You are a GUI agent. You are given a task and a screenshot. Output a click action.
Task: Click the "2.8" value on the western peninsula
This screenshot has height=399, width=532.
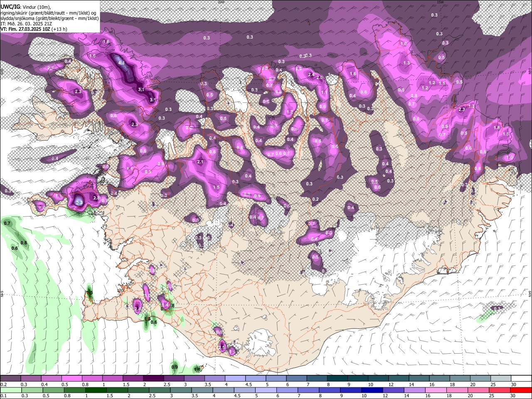pos(96,198)
